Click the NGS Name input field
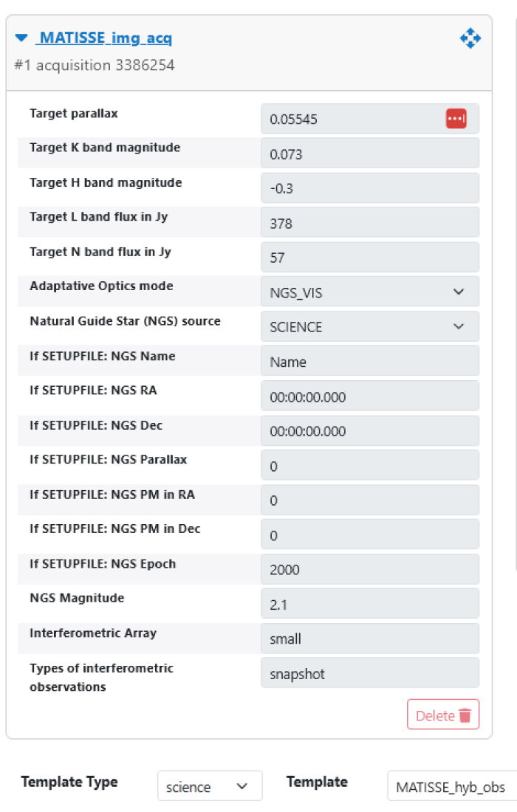Viewport: 517px width, 812px height. click(369, 361)
